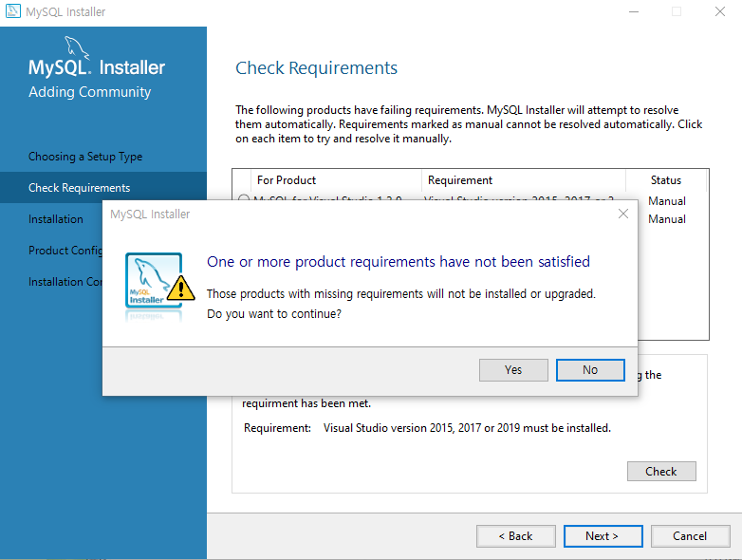Click the Cancel button

(690, 536)
